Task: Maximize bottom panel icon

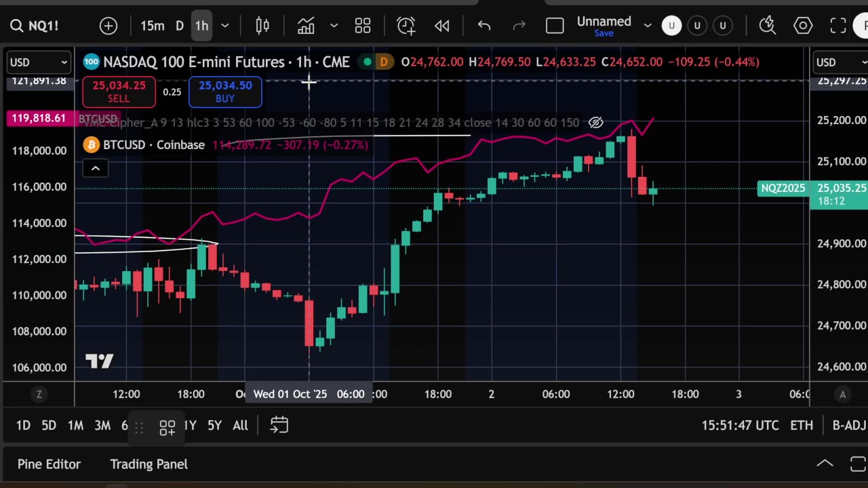Action: click(859, 464)
